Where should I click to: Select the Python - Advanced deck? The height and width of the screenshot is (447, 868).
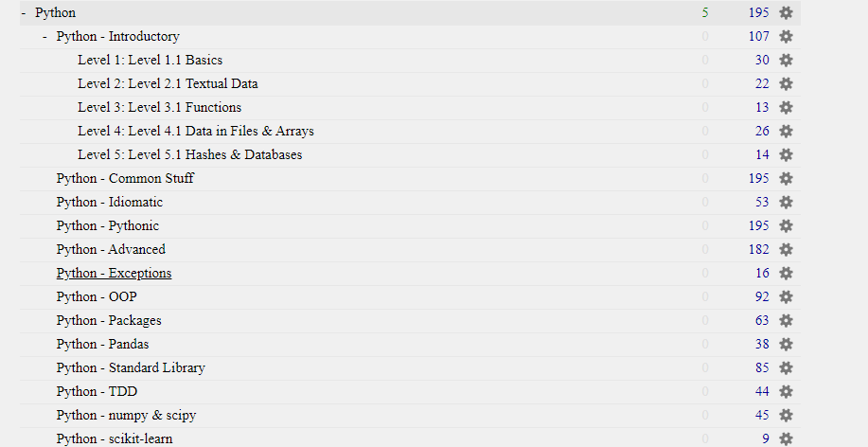pyautogui.click(x=111, y=249)
